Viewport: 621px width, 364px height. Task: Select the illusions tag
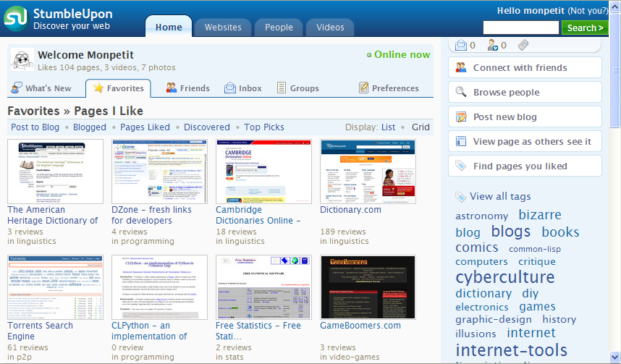[476, 334]
